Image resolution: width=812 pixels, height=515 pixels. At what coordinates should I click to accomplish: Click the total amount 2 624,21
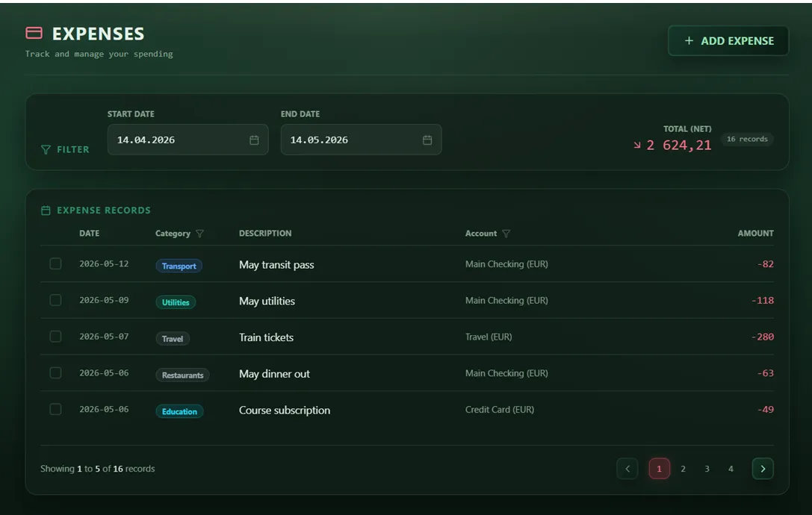coord(679,146)
